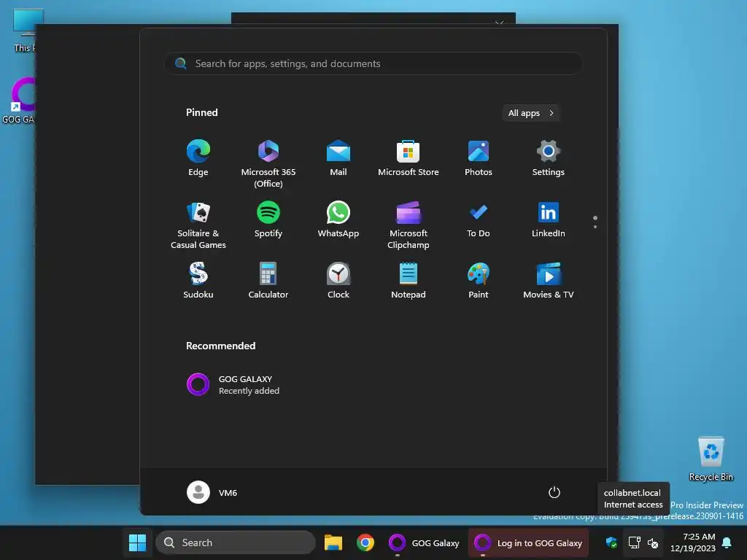Open Spotify from pinned apps
747x560 pixels.
268,219
